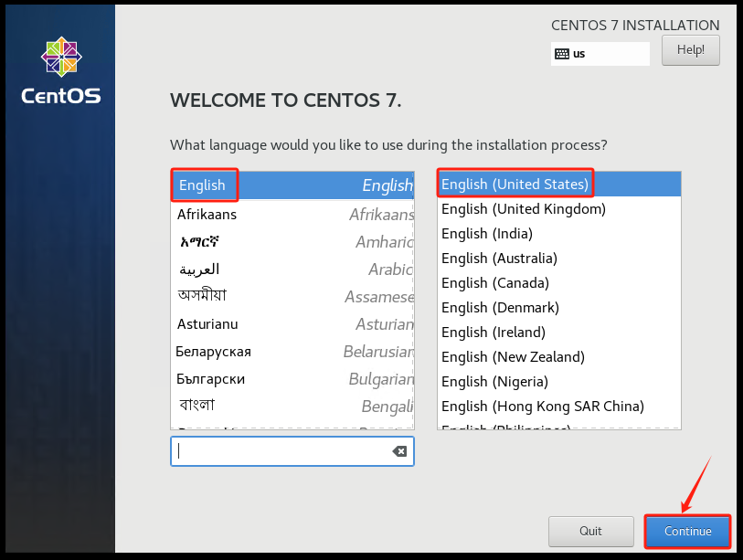
Task: Click the clear icon in search field
Action: coord(398,451)
